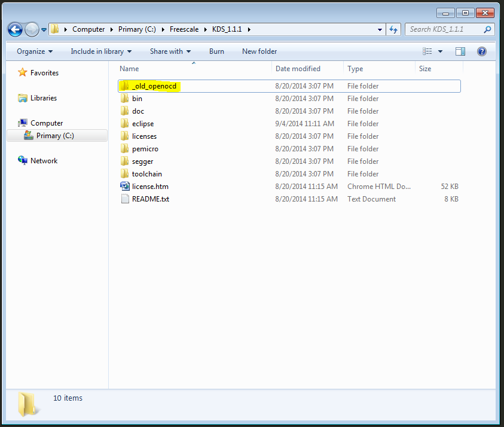Image resolution: width=504 pixels, height=427 pixels.
Task: Open the Share with menu
Action: coord(170,51)
